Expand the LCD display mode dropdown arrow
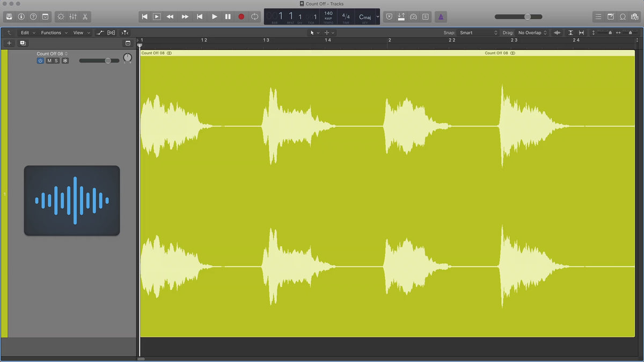 pos(377,17)
